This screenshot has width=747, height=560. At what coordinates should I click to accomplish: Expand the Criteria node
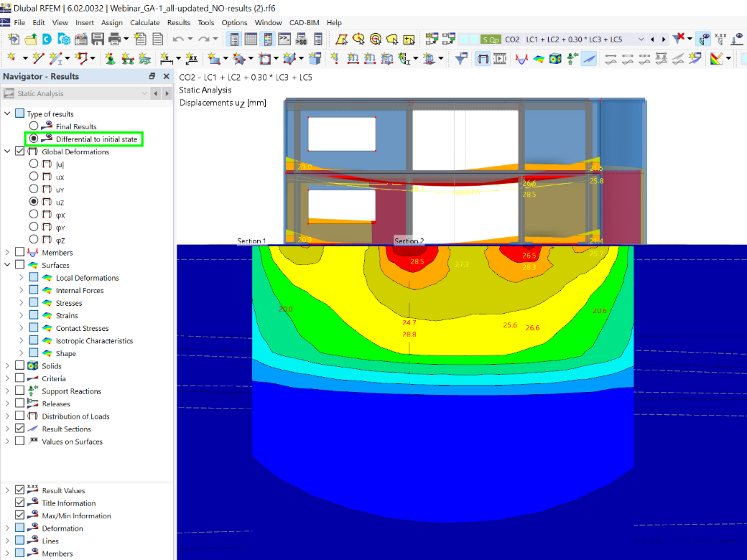point(7,378)
